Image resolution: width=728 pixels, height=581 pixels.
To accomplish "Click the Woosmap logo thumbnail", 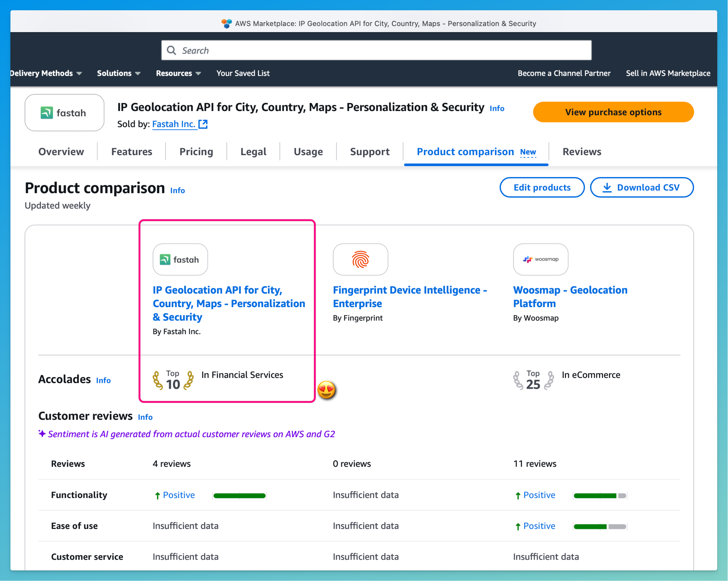I will click(541, 259).
